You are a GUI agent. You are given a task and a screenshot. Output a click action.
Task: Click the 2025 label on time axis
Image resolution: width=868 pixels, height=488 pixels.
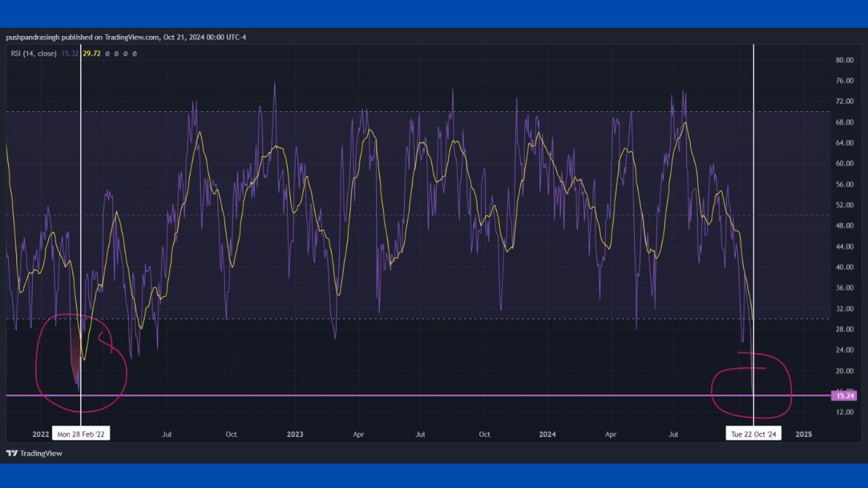(803, 434)
